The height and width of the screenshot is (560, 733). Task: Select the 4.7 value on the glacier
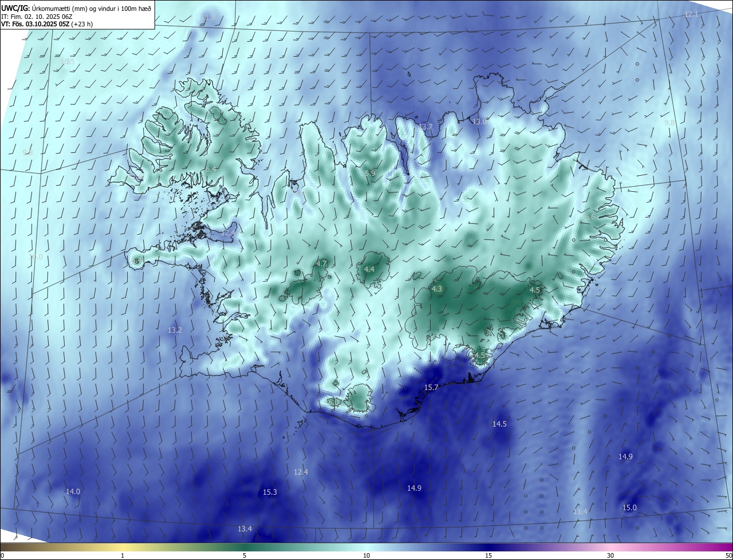321,263
